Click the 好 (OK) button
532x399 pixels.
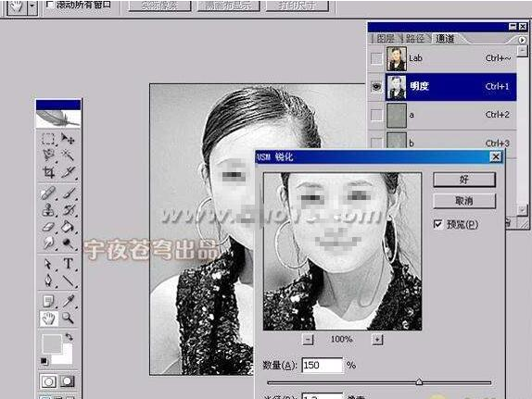click(464, 180)
